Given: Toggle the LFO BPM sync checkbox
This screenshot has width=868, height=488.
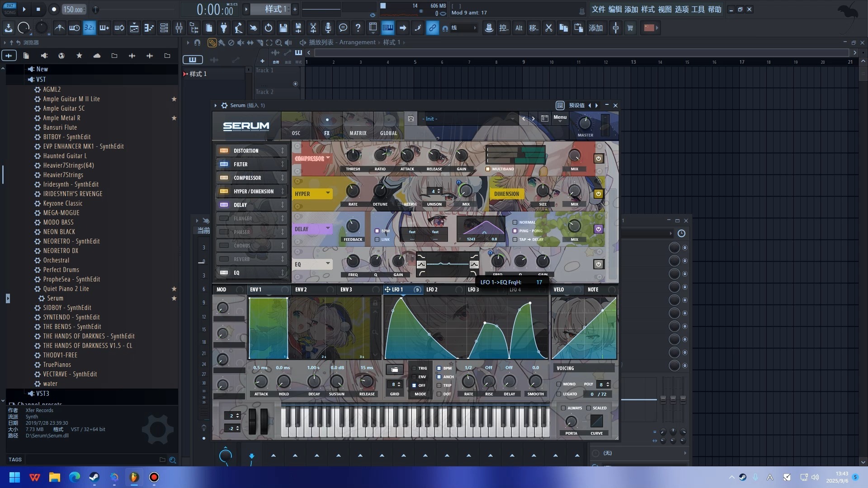Looking at the screenshot, I should tap(439, 368).
